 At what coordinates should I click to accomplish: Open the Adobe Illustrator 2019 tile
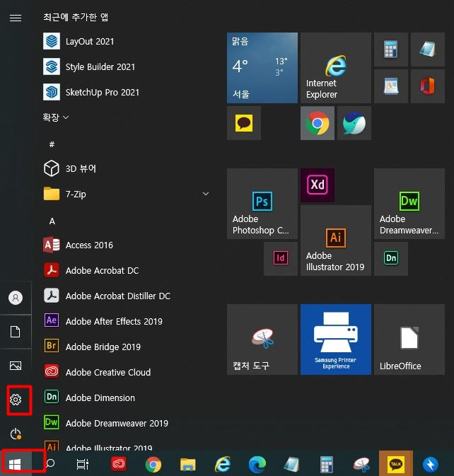pyautogui.click(x=336, y=240)
